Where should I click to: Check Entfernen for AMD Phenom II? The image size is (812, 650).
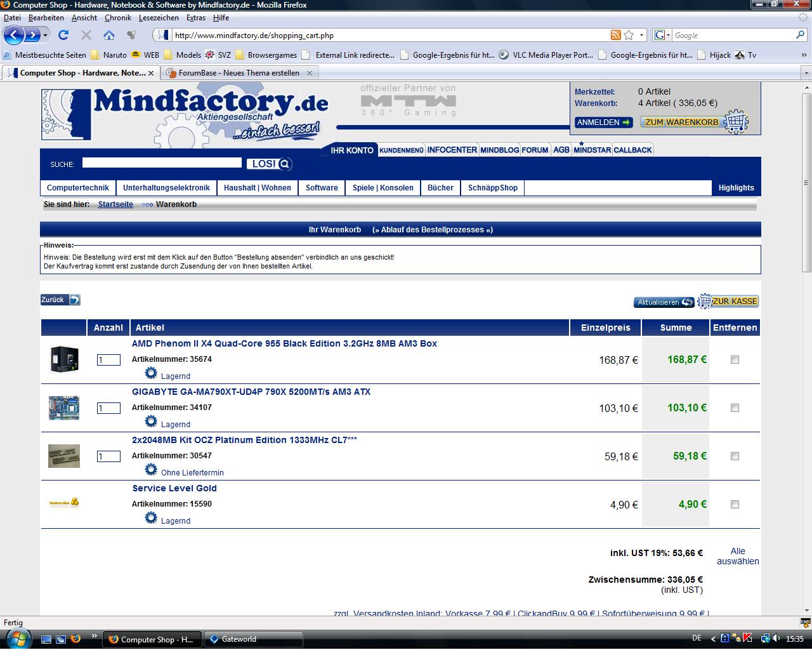coord(735,359)
